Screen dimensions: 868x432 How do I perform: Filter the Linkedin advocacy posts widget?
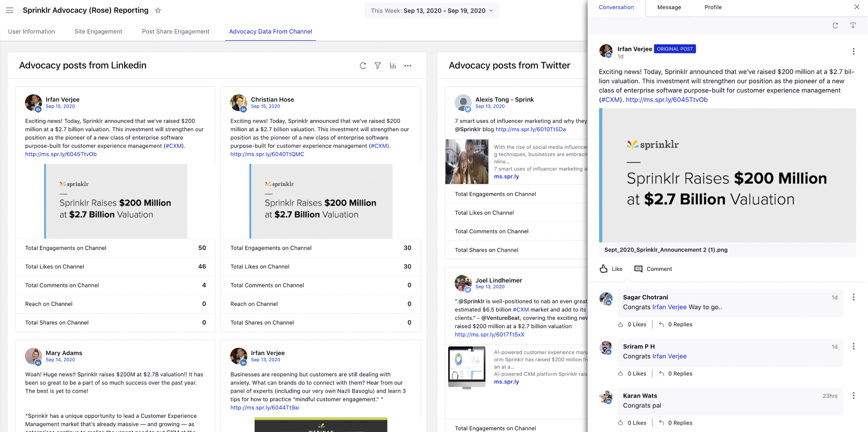[377, 66]
